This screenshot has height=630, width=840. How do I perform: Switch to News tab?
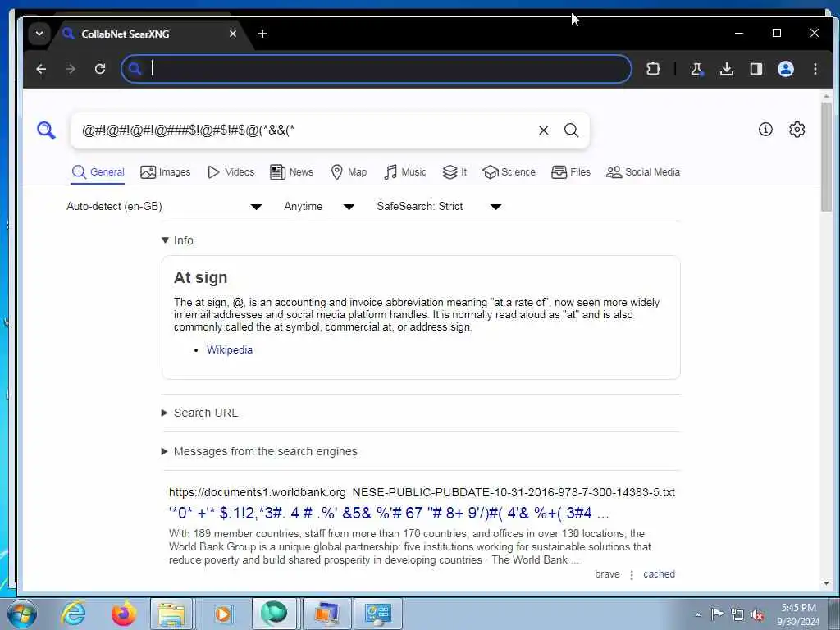(291, 172)
